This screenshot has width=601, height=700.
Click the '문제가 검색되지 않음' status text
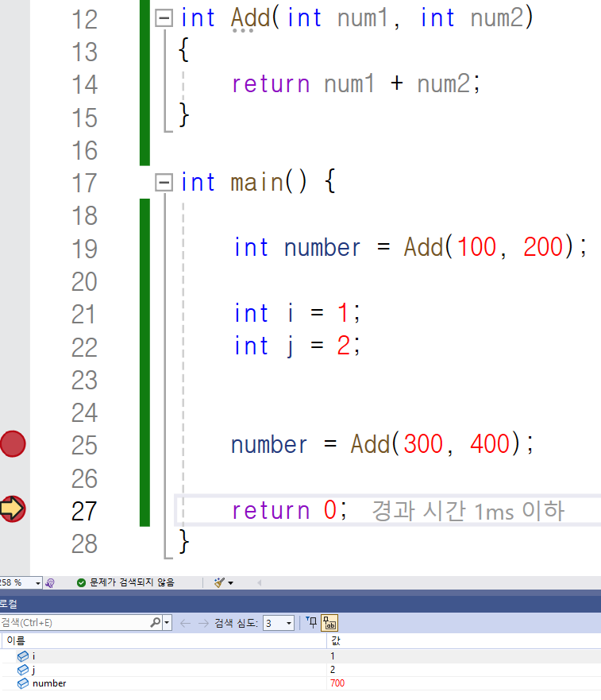[x=132, y=582]
